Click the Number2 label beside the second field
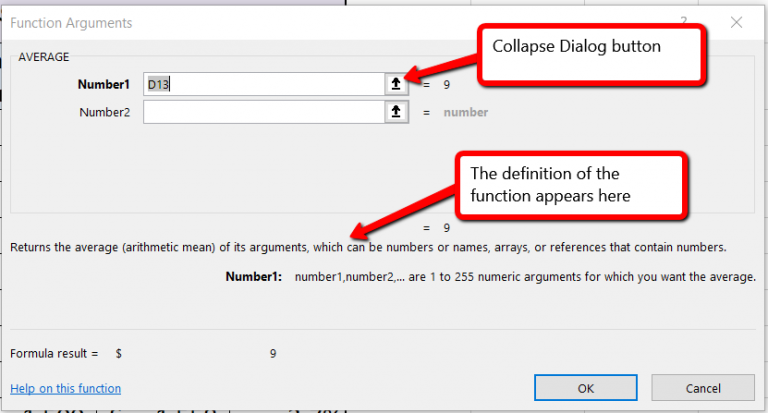 click(x=105, y=113)
